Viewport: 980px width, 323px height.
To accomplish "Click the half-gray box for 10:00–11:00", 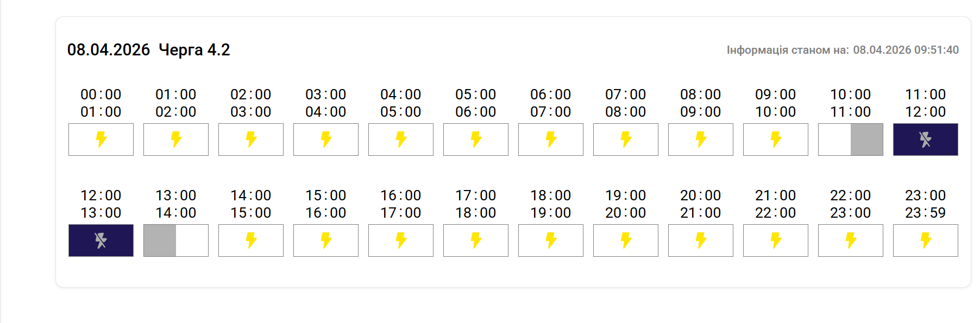I will (x=851, y=140).
